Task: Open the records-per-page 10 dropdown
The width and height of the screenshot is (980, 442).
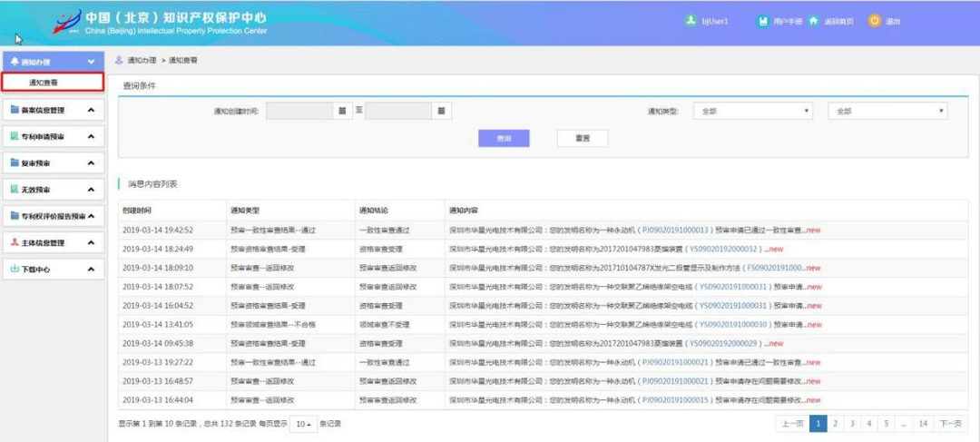Action: [x=303, y=424]
